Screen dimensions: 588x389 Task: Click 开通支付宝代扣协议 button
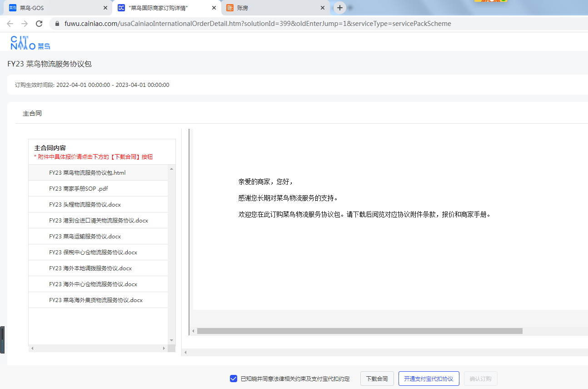tap(429, 379)
